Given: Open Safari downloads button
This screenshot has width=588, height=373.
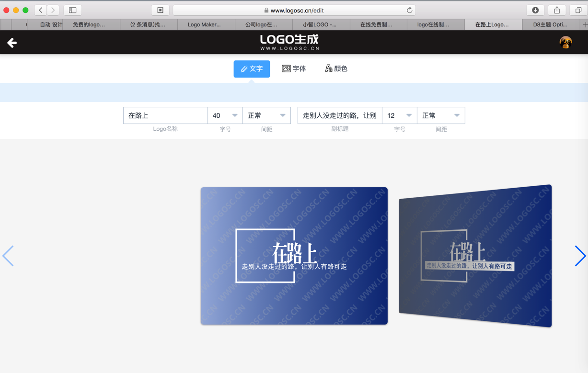Looking at the screenshot, I should click(535, 10).
